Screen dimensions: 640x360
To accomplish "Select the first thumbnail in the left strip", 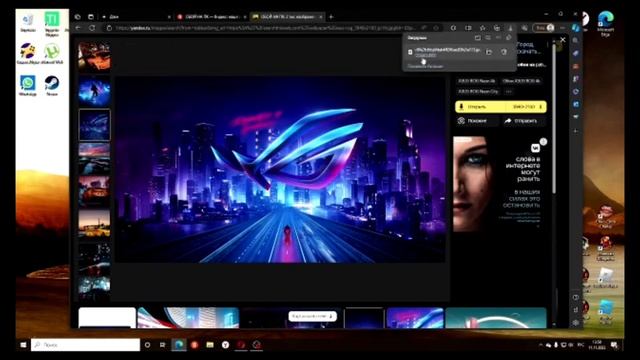I will 94,56.
